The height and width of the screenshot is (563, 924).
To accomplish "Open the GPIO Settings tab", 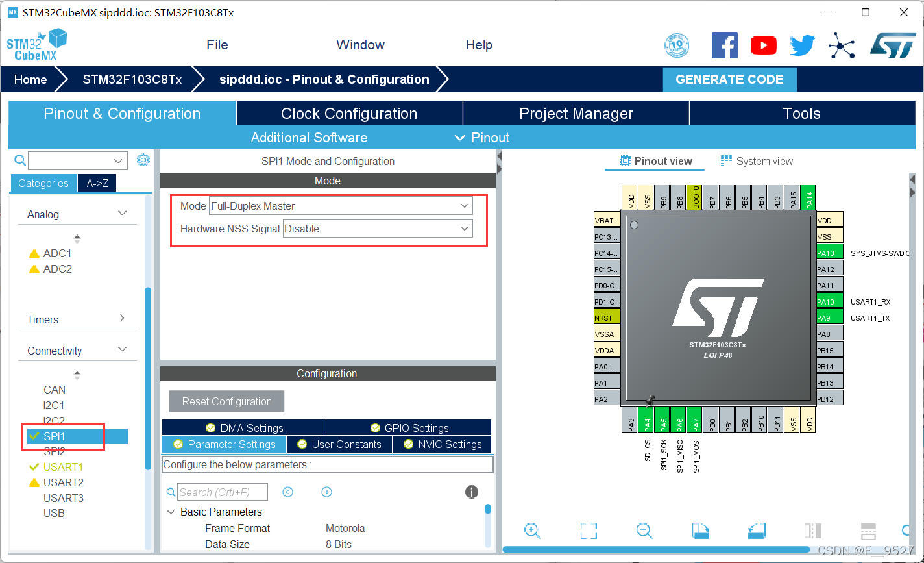I will [409, 428].
